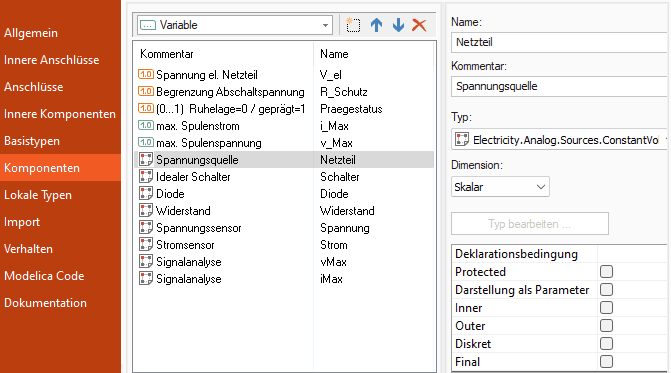Enable the Protected checkbox
This screenshot has width=671, height=373.
coord(606,272)
